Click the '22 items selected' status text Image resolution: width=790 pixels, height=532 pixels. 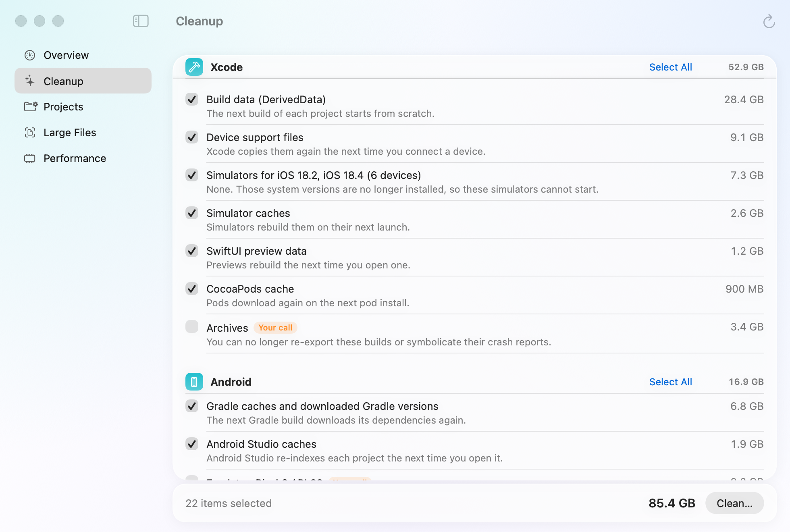[x=229, y=503]
